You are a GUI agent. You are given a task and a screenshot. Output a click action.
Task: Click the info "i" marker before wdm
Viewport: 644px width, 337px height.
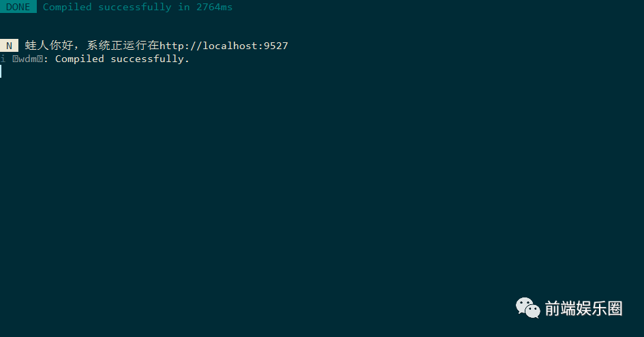tap(3, 59)
